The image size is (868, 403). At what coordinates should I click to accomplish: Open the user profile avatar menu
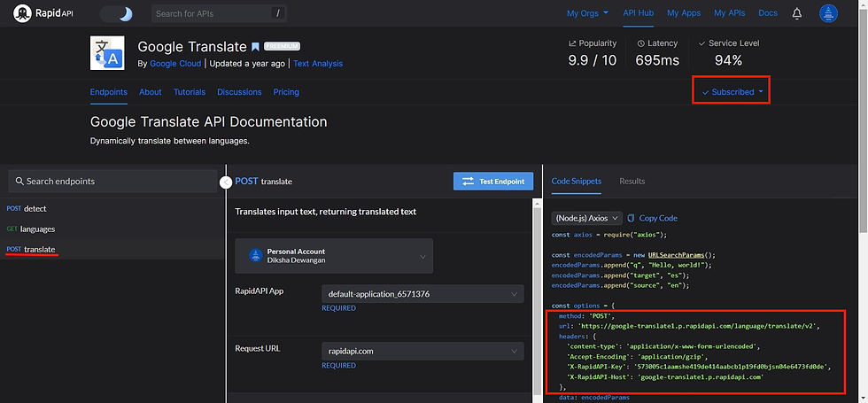click(829, 13)
